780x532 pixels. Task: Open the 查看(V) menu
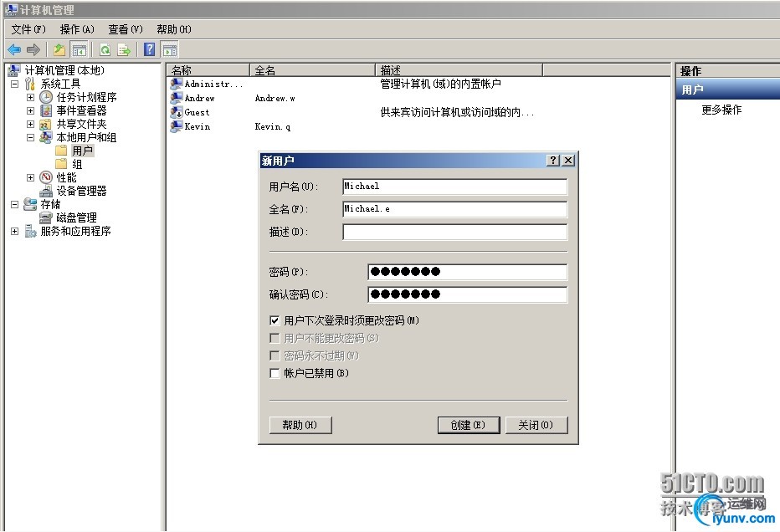(126, 29)
